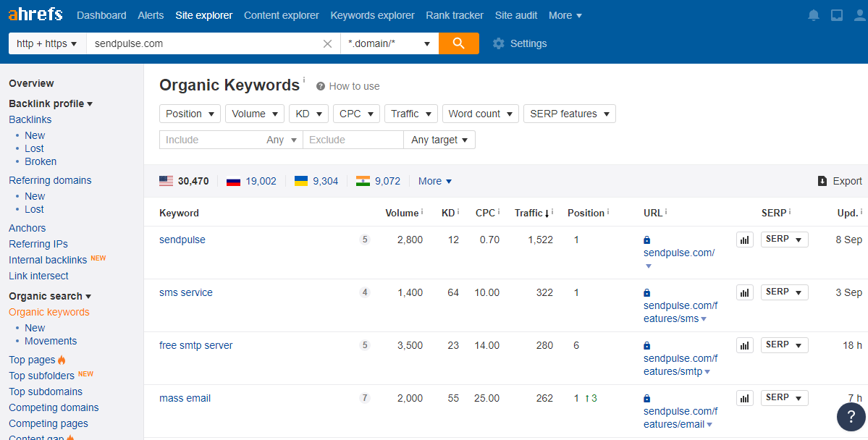Click the Include keywords input field
This screenshot has height=440, width=868.
210,140
